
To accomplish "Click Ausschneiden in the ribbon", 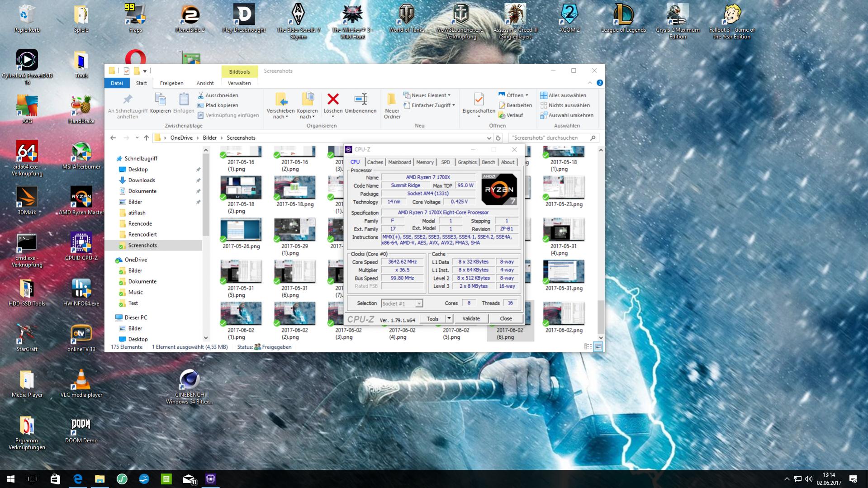I will 218,95.
